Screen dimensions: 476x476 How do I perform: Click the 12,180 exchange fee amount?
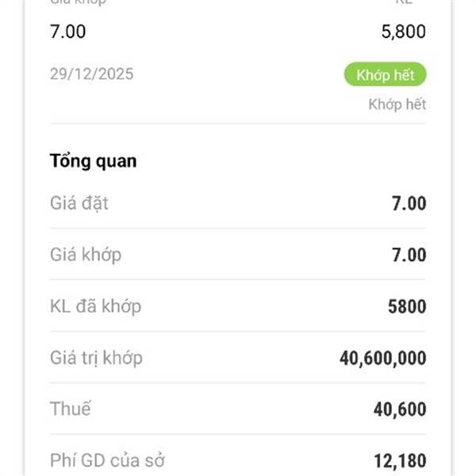[400, 460]
